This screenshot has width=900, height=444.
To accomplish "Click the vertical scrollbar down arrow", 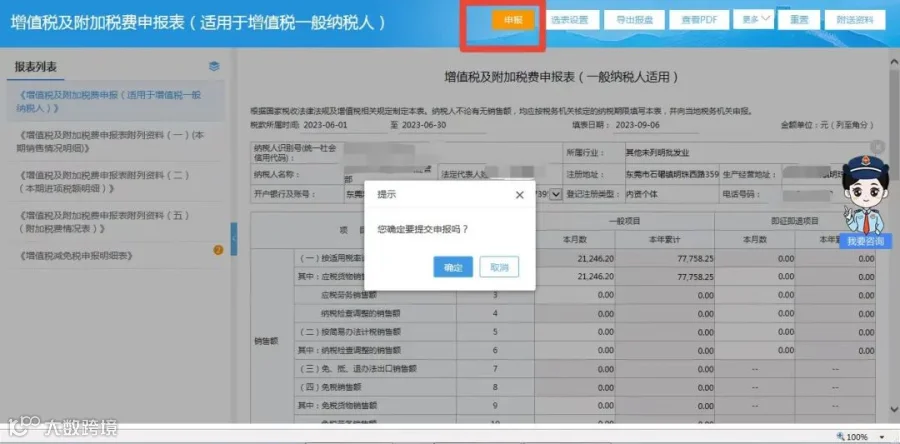I will pyautogui.click(x=894, y=408).
